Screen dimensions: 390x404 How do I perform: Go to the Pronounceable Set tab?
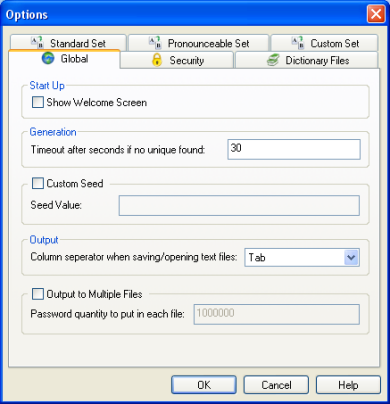(x=199, y=43)
